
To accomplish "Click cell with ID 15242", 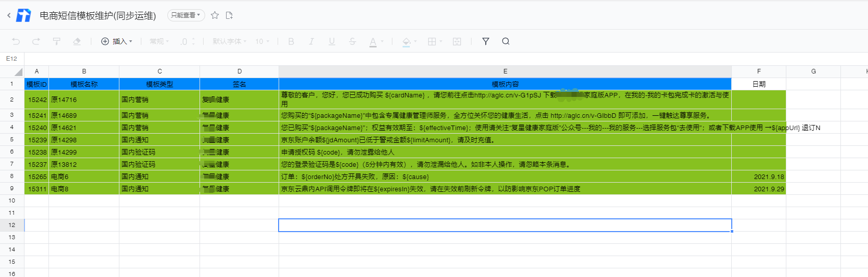I will [x=37, y=99].
